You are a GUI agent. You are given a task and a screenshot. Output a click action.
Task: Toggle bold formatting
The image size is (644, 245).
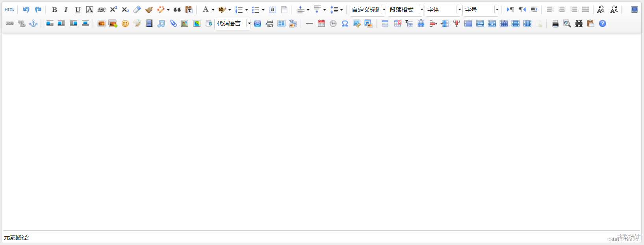[x=54, y=9]
